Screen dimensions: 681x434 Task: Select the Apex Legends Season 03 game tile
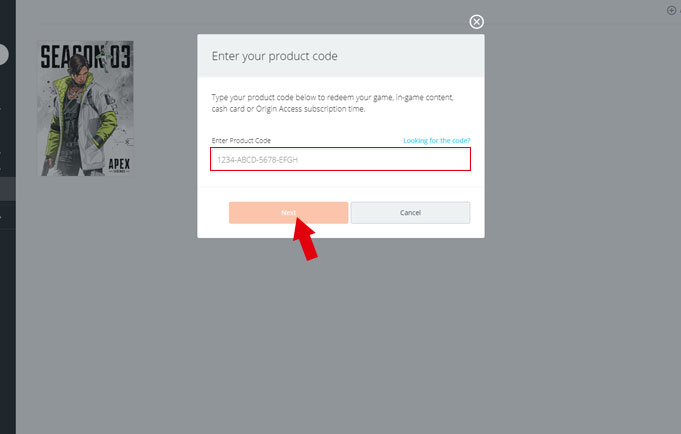pos(85,108)
